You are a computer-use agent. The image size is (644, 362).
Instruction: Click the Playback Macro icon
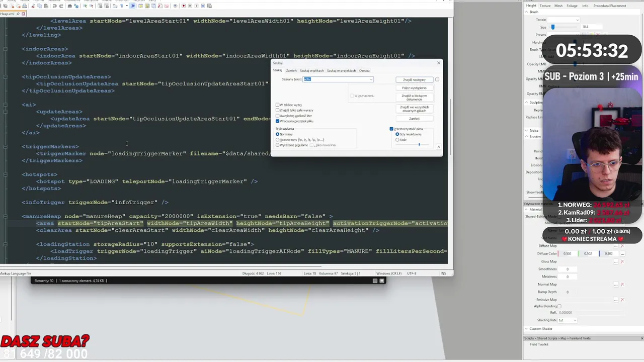(196, 6)
